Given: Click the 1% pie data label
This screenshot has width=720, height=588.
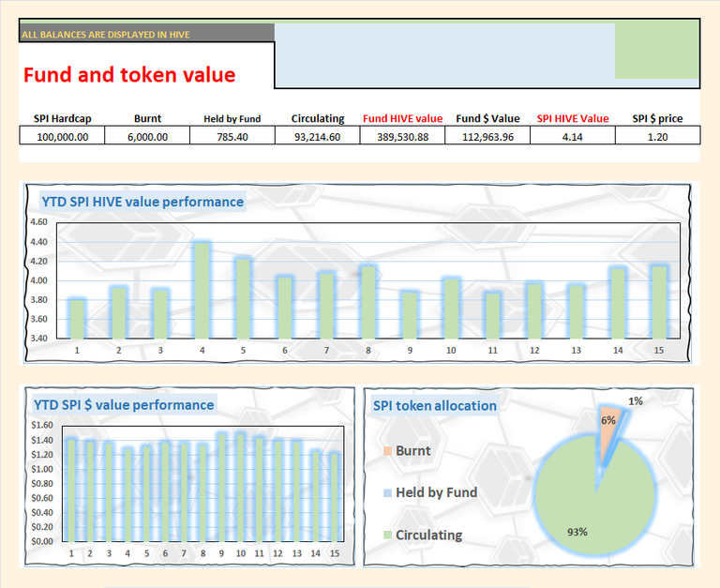Looking at the screenshot, I should (x=636, y=401).
